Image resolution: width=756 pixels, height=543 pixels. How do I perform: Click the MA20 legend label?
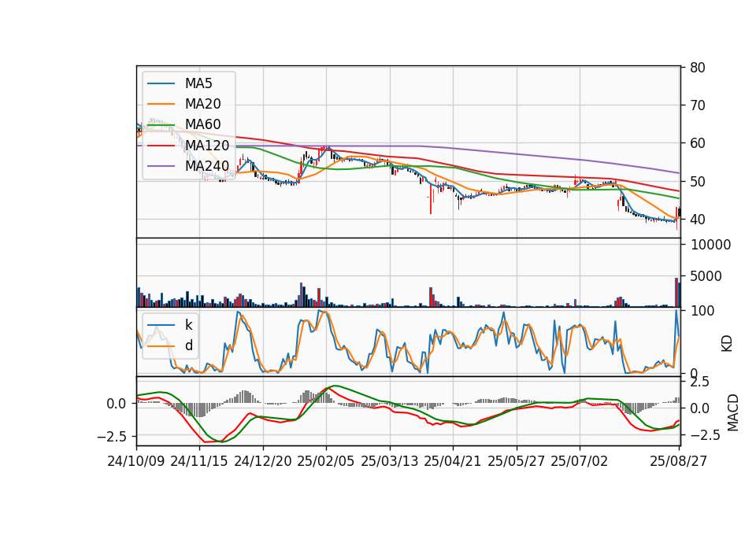click(202, 104)
